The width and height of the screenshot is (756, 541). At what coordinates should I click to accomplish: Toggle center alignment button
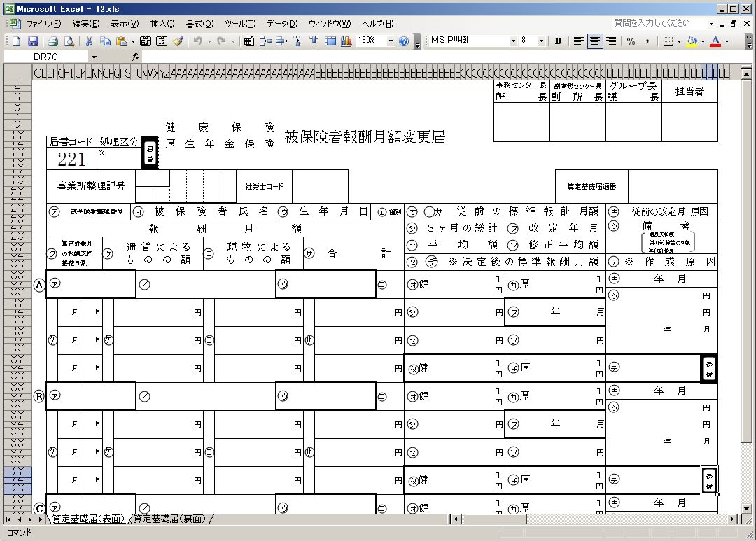point(595,41)
